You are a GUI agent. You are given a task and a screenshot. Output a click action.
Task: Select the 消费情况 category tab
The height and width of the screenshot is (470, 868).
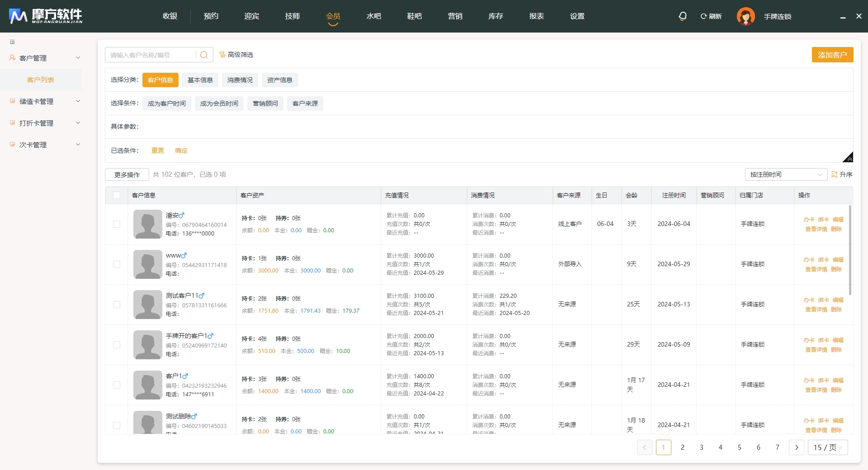240,80
